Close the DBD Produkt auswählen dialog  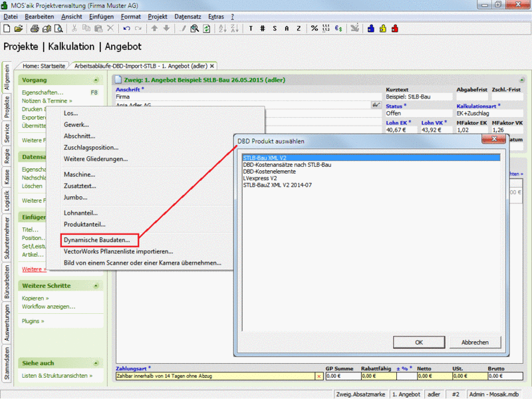coord(494,139)
